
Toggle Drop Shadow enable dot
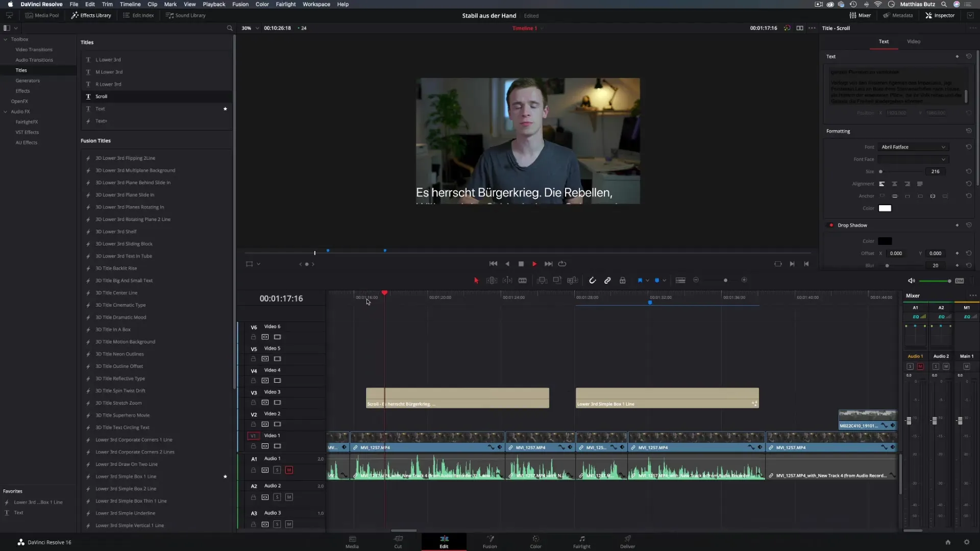pos(831,225)
